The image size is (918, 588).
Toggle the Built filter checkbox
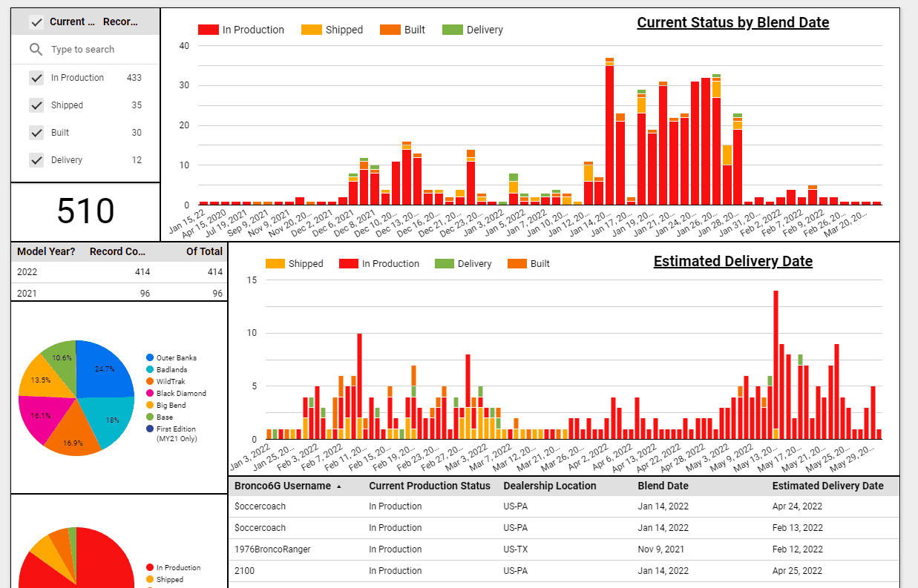point(36,133)
